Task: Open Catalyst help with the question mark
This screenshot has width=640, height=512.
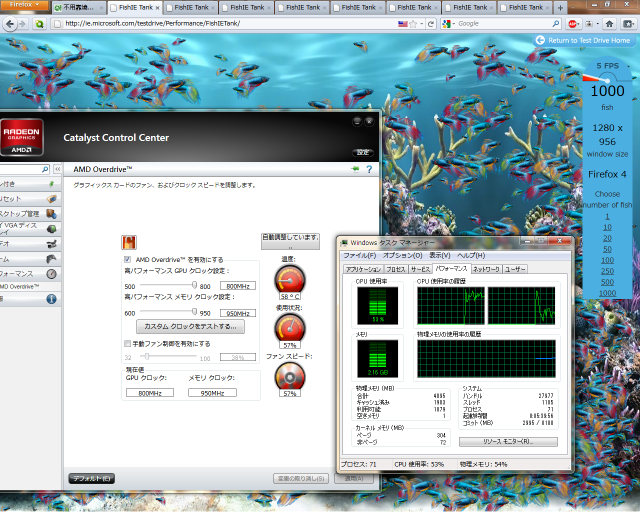Action: tap(369, 169)
